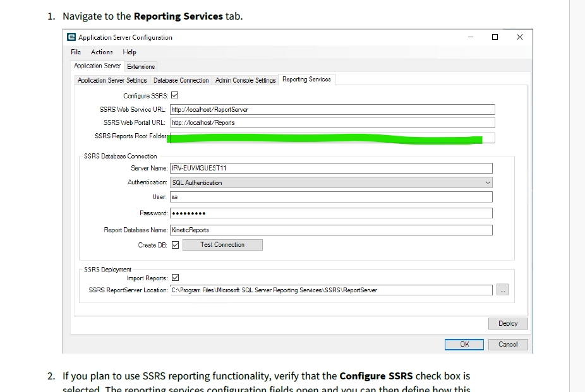Toggle the Import Reports checkbox

[x=176, y=278]
